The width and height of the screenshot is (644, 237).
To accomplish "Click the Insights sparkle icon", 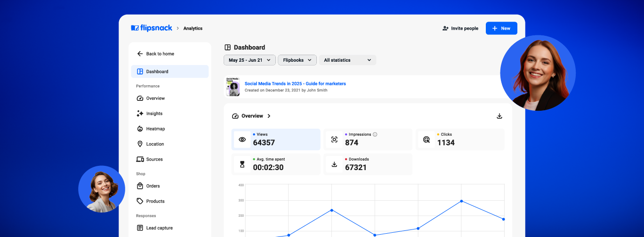I will coord(140,114).
